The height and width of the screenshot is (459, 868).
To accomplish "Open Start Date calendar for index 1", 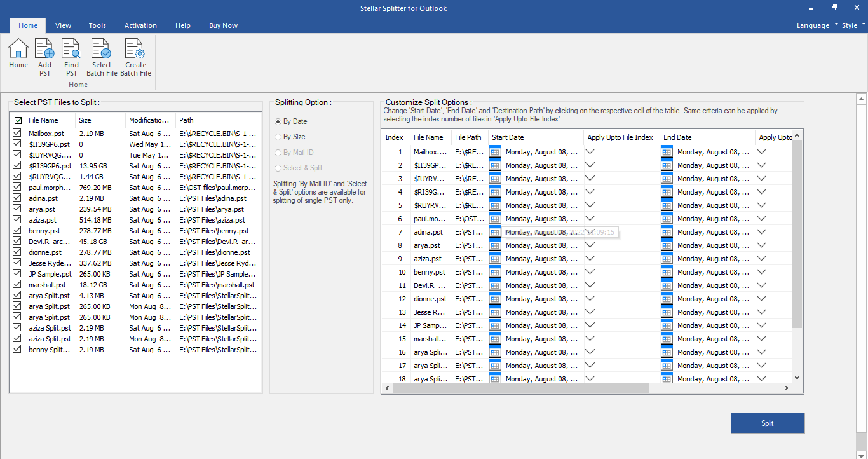I will coord(496,152).
